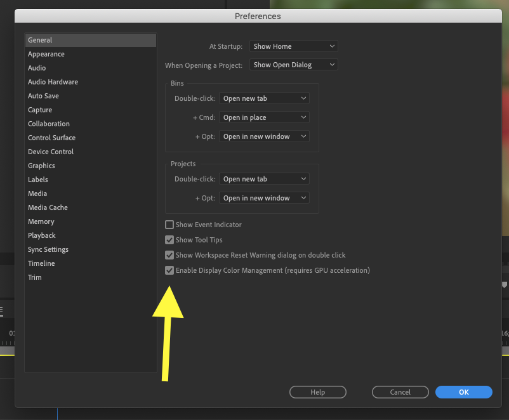Open Projects + Opt dropdown

(264, 198)
